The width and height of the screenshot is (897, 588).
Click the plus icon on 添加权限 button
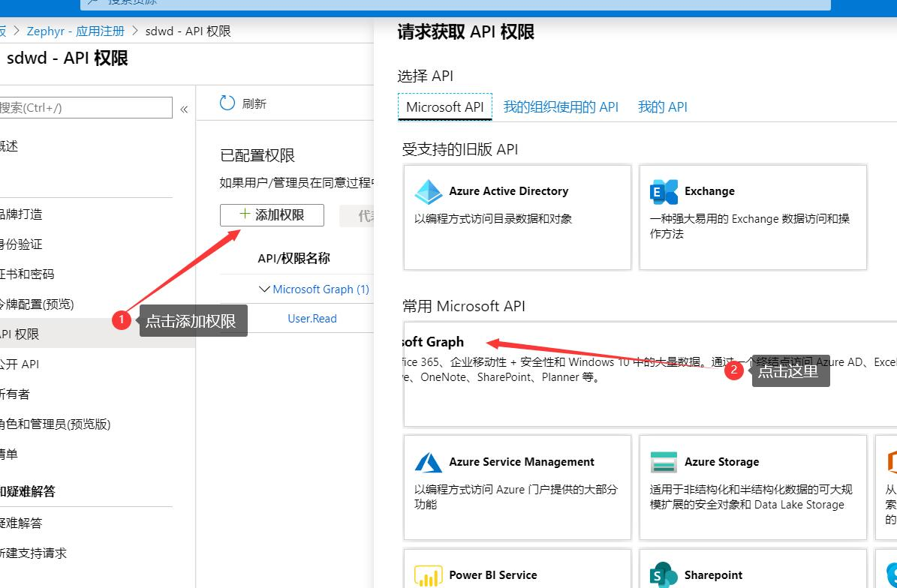coord(245,214)
